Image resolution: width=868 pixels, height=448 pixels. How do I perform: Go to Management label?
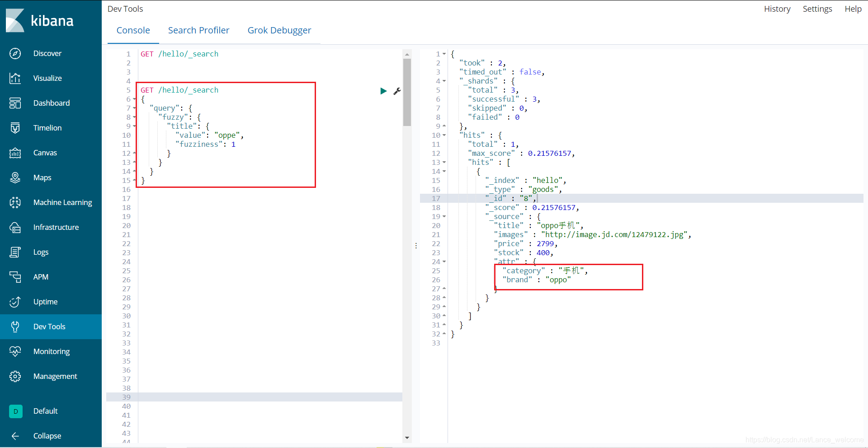pyautogui.click(x=55, y=376)
